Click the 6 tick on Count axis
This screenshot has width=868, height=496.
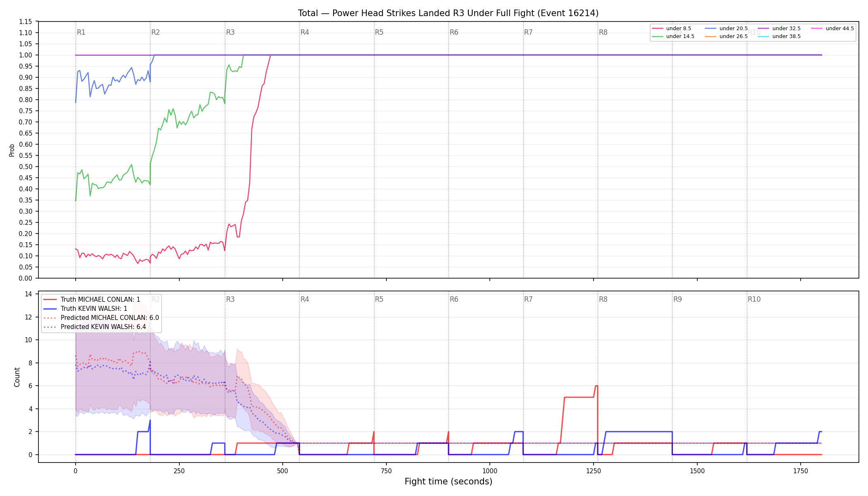(31, 386)
